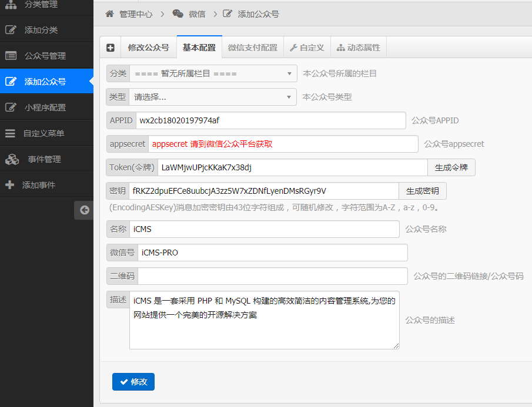The width and height of the screenshot is (532, 407).
Task: Click the 'appsecret' field label
Action: click(128, 144)
